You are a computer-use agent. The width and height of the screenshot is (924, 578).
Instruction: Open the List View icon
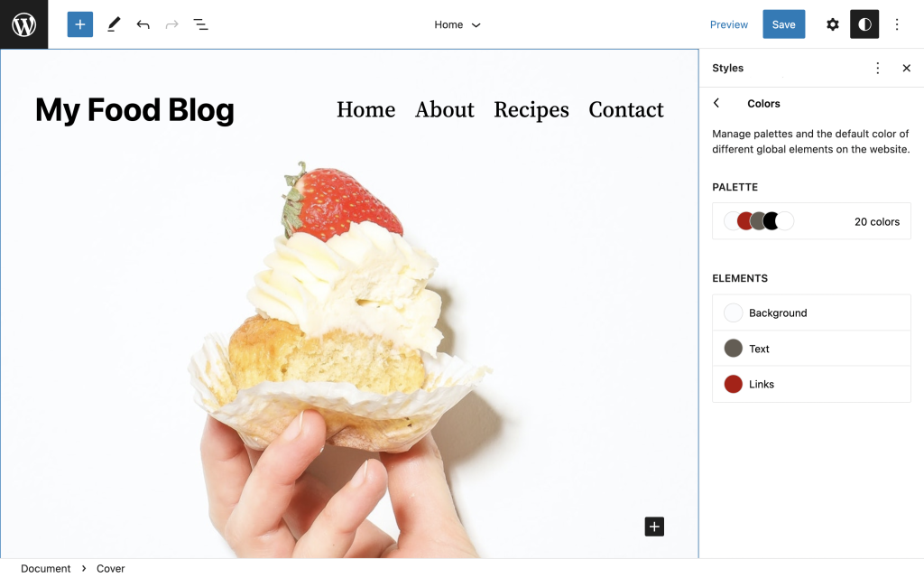coord(200,24)
